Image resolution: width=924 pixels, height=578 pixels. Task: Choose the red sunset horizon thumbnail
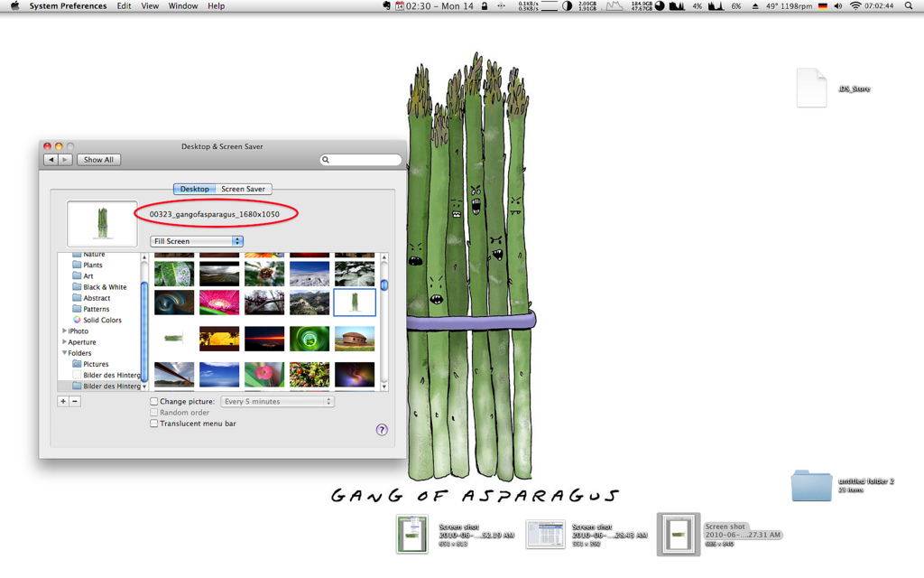point(264,339)
